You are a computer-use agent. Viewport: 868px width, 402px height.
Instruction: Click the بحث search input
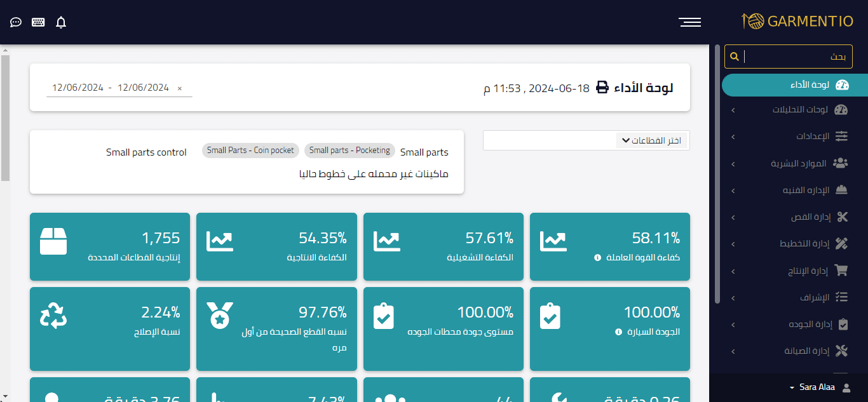(797, 57)
